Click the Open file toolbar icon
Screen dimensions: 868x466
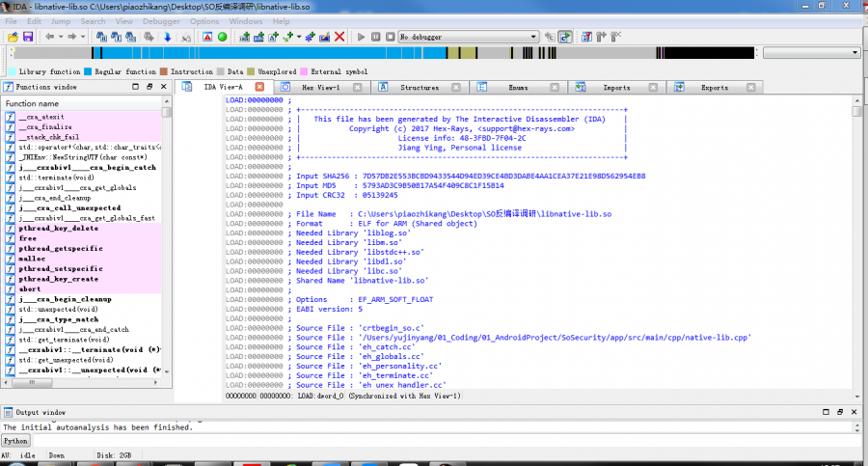coord(13,37)
